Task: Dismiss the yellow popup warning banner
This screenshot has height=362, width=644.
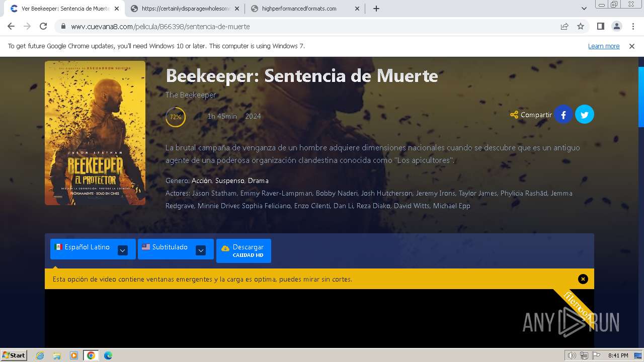Action: (x=583, y=279)
